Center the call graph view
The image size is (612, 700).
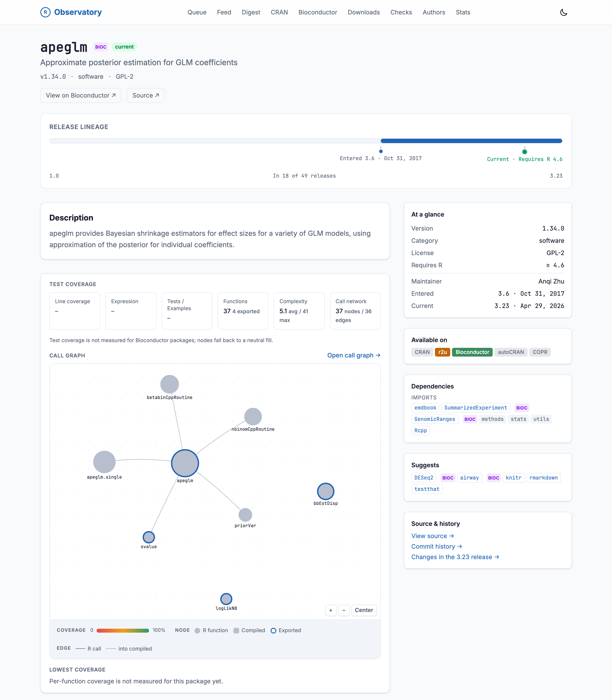point(364,610)
